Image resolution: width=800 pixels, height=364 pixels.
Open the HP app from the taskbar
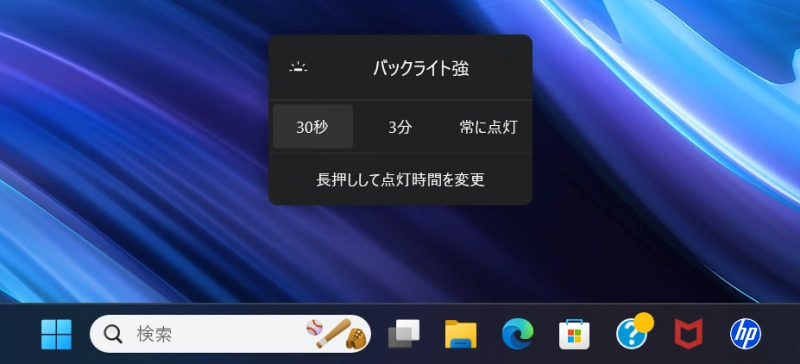click(x=745, y=334)
